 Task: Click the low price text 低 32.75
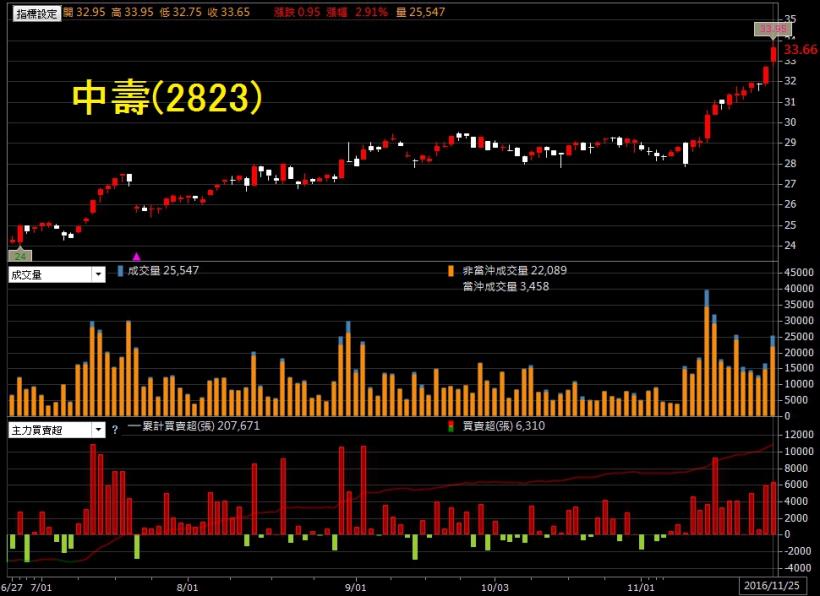pyautogui.click(x=180, y=12)
